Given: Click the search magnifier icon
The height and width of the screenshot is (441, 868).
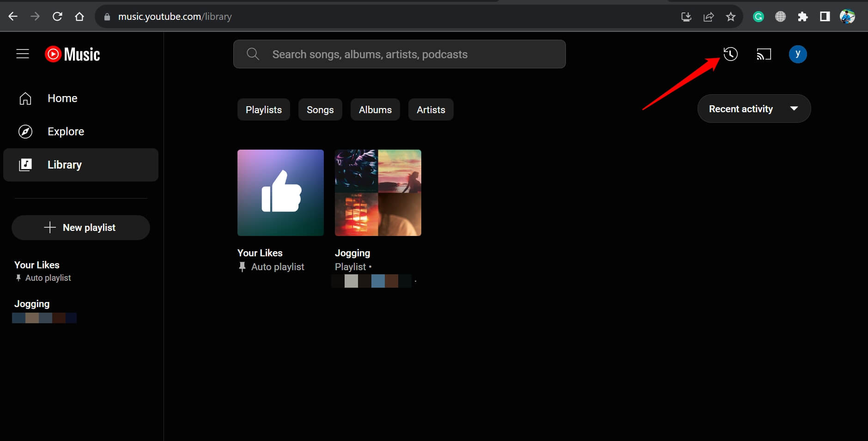Looking at the screenshot, I should pyautogui.click(x=252, y=54).
